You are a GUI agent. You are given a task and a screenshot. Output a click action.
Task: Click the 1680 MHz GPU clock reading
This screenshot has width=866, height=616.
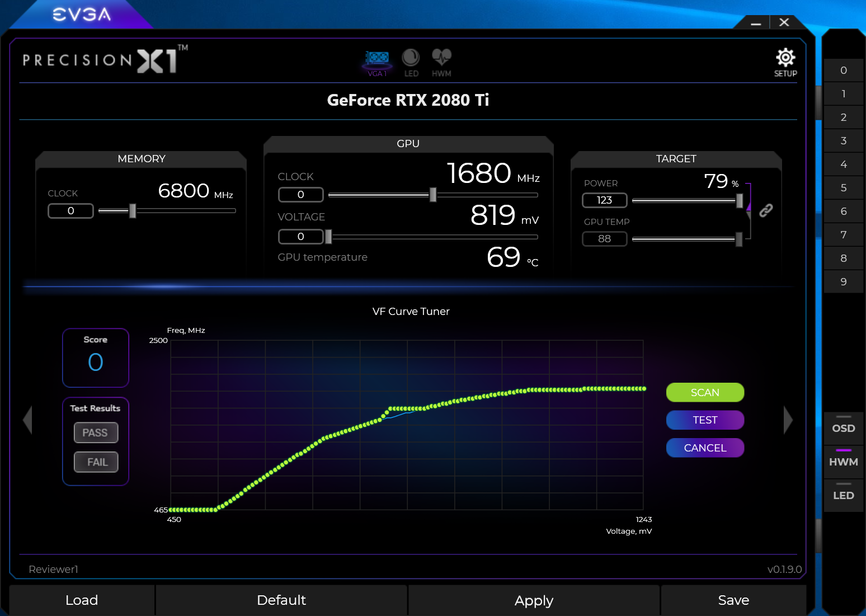pyautogui.click(x=493, y=173)
